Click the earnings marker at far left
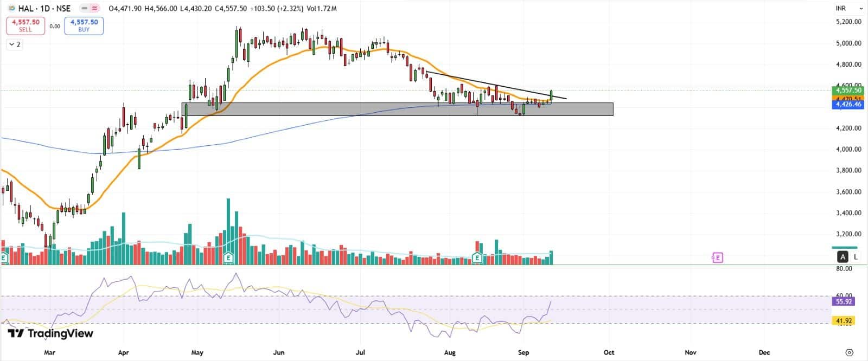Image resolution: width=868 pixels, height=361 pixels. point(4,258)
